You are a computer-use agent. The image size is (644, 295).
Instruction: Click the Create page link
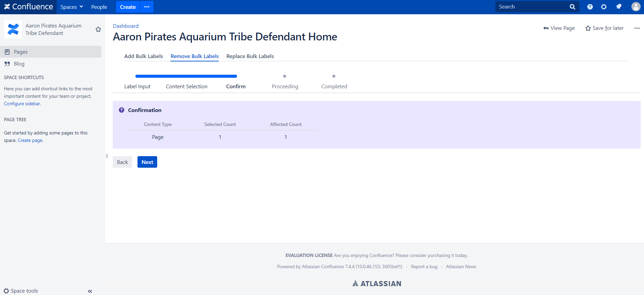(x=30, y=140)
